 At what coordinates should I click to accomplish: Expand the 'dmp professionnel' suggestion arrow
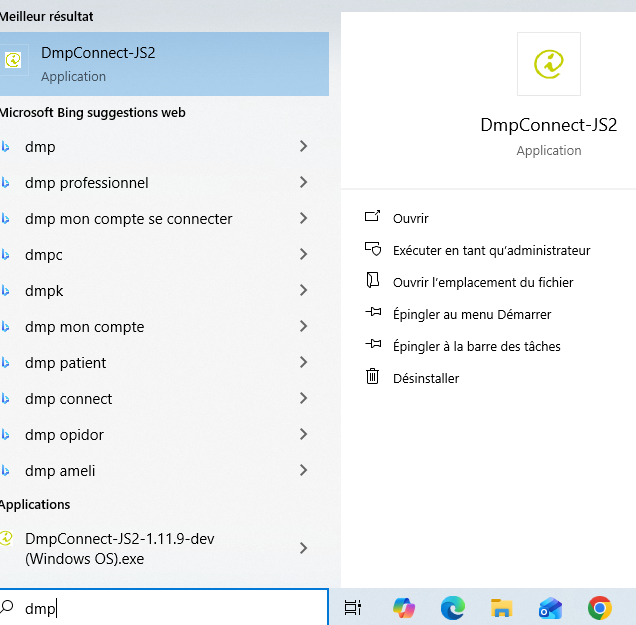coord(303,183)
